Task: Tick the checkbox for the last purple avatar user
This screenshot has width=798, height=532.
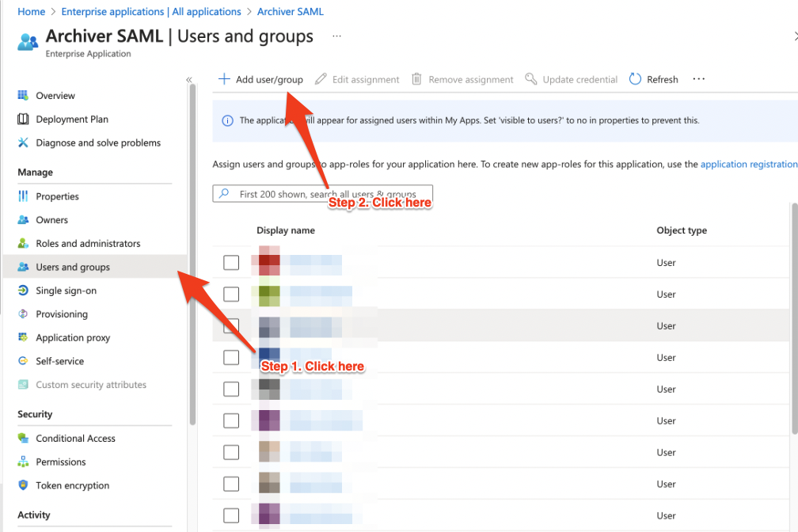Action: click(x=231, y=515)
